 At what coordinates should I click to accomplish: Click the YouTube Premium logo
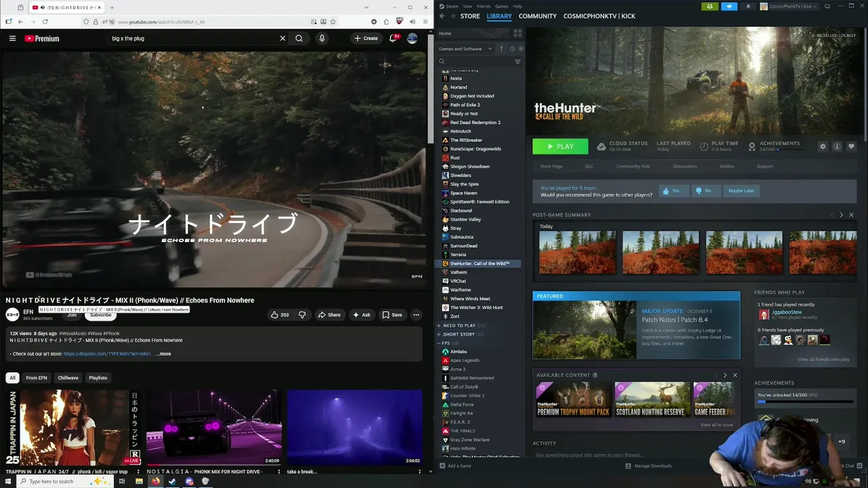pyautogui.click(x=42, y=39)
